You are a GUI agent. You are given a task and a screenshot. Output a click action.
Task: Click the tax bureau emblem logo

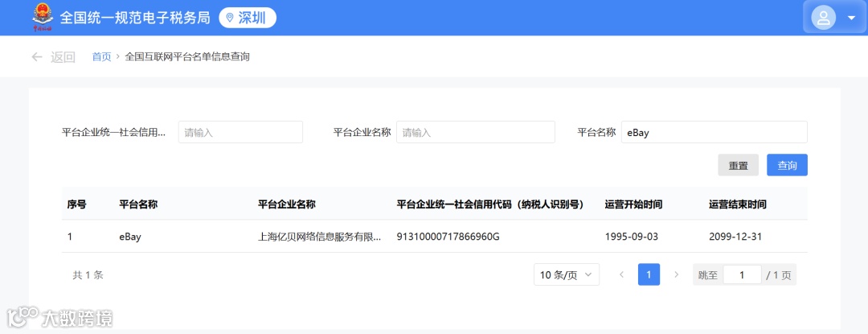tap(42, 17)
